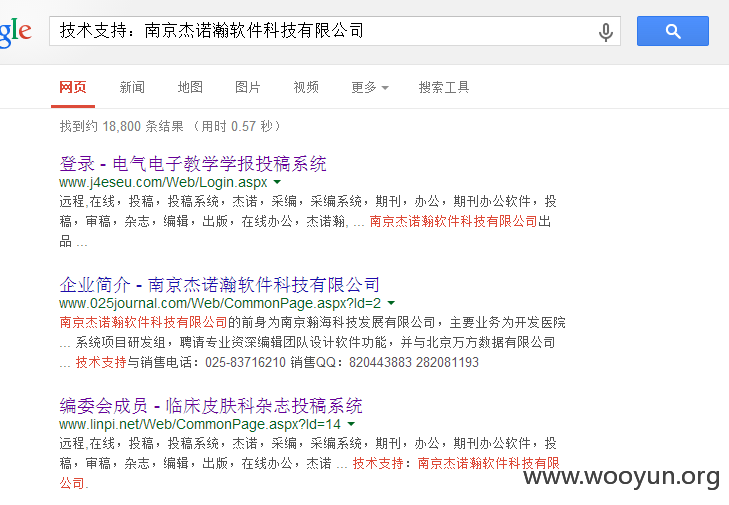This screenshot has height=505, width=729.
Task: Click the result count text 找到约 18,800 条结果
Action: point(121,126)
